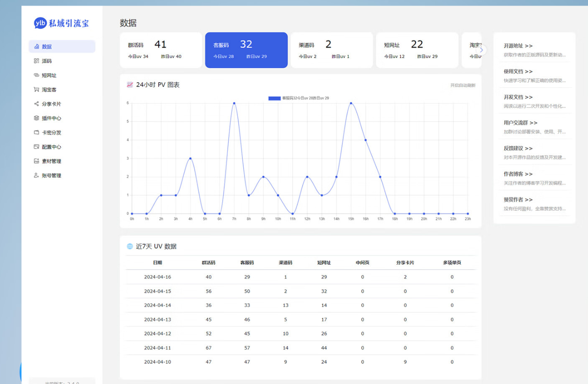
Task: Open 账号管理 via the add-user icon
Action: click(37, 175)
